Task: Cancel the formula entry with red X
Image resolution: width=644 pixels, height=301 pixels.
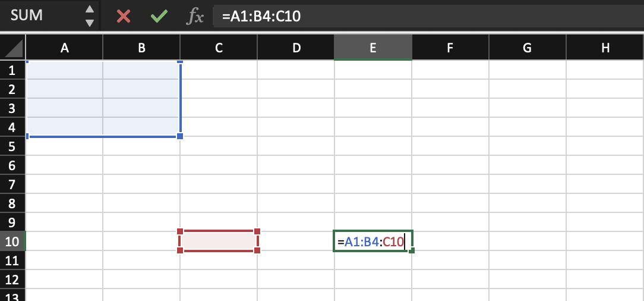Action: coord(124,16)
